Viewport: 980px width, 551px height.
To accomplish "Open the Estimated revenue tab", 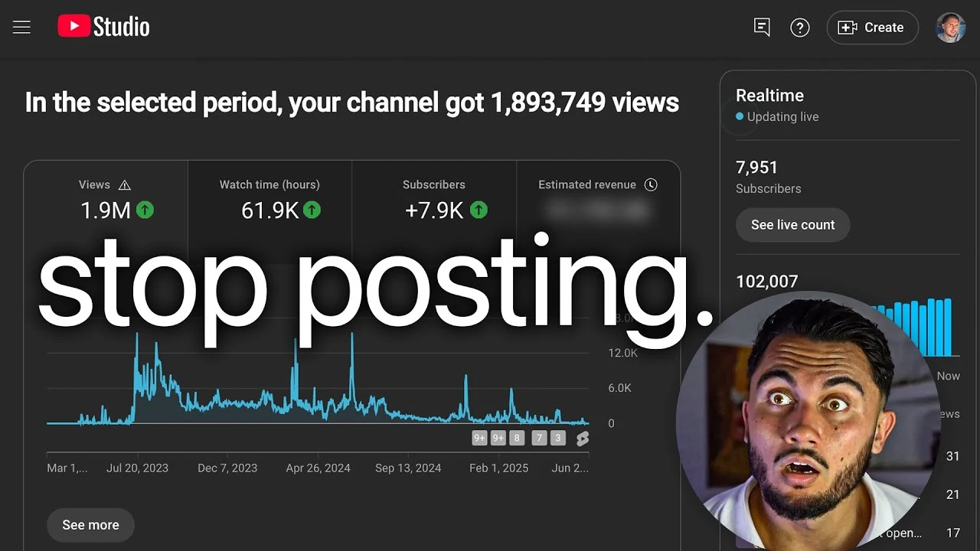I will pyautogui.click(x=598, y=197).
